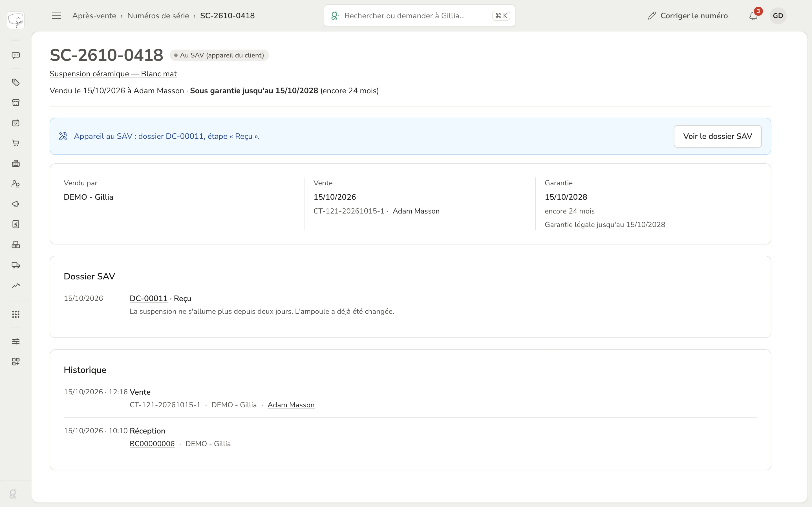This screenshot has width=812, height=507.
Task: Open the notifications bell
Action: [x=753, y=16]
